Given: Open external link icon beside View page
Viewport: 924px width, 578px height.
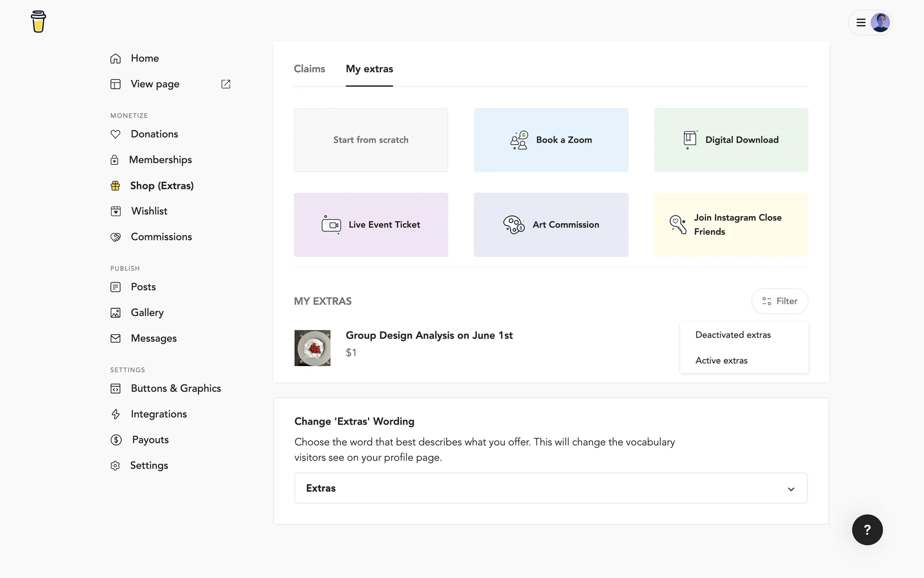Looking at the screenshot, I should pos(226,84).
